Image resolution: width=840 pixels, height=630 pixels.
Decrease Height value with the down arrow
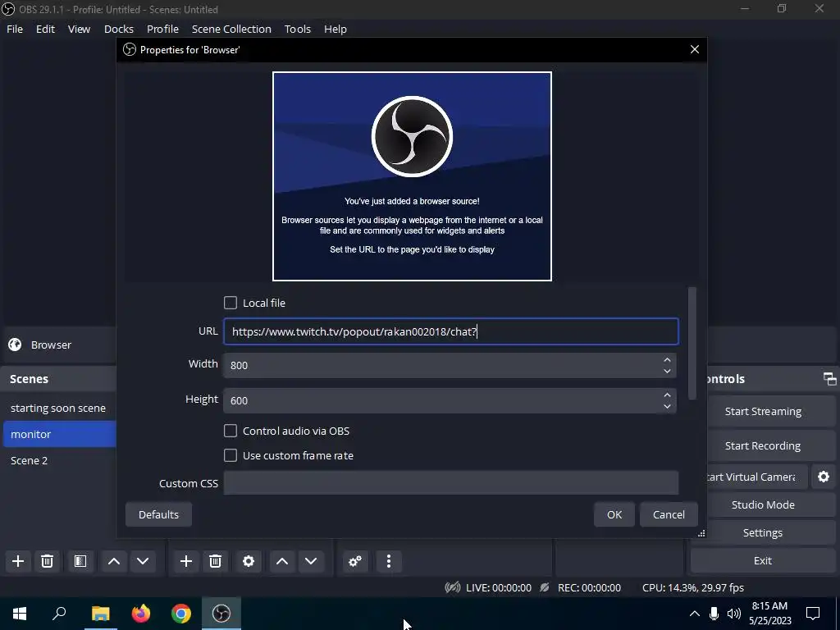[667, 406]
